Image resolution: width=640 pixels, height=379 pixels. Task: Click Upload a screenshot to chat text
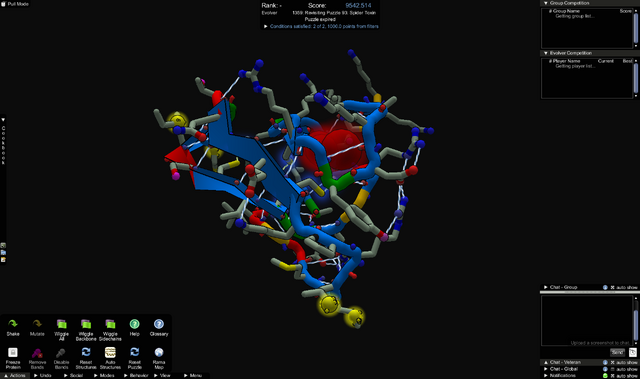pyautogui.click(x=601, y=343)
